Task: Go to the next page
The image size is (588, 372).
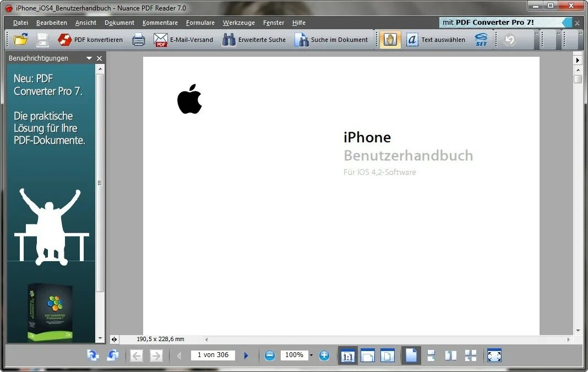Action: click(x=246, y=355)
